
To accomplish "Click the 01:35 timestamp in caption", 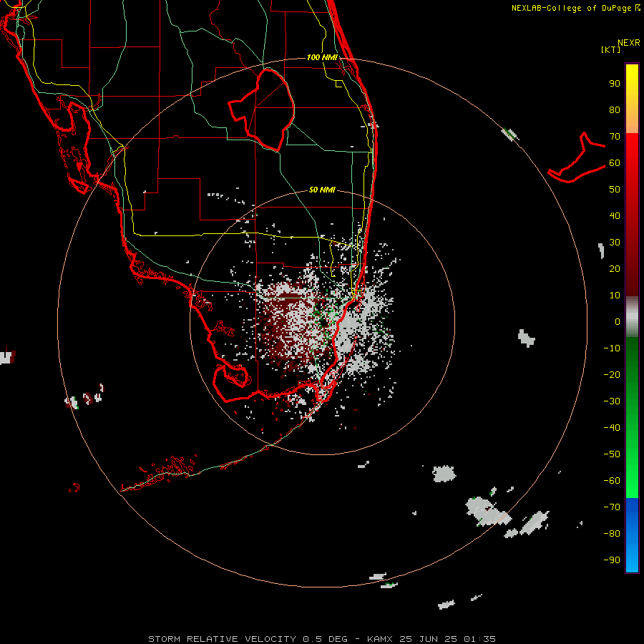I will 479,639.
